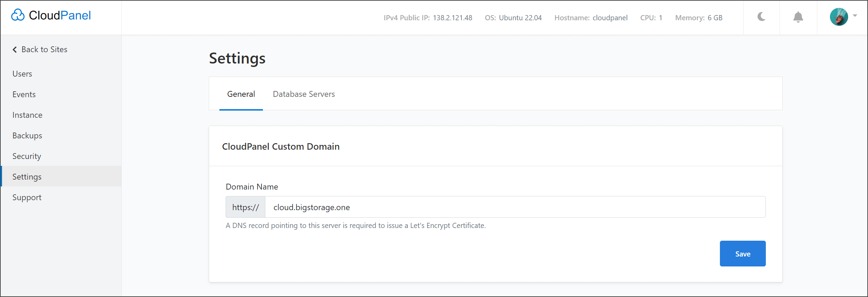Click the https:// prefix label
The image size is (868, 297).
coord(245,207)
